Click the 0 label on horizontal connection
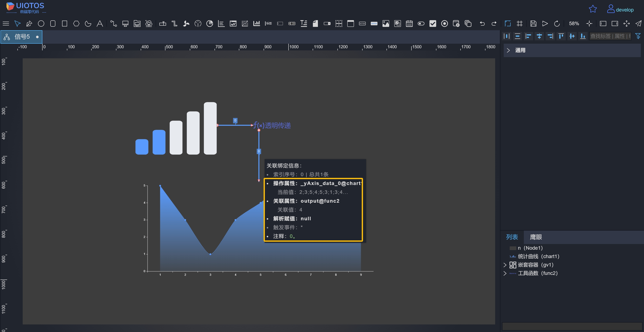The height and width of the screenshot is (332, 644). coord(235,121)
